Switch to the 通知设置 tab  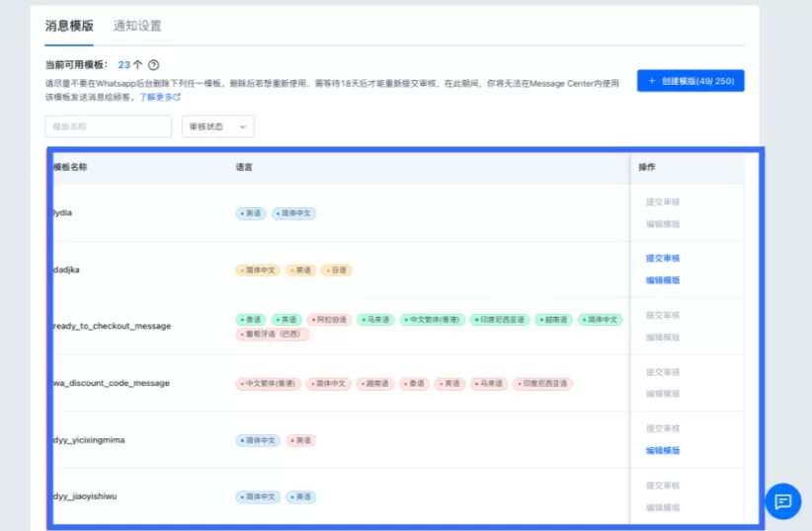pos(137,26)
